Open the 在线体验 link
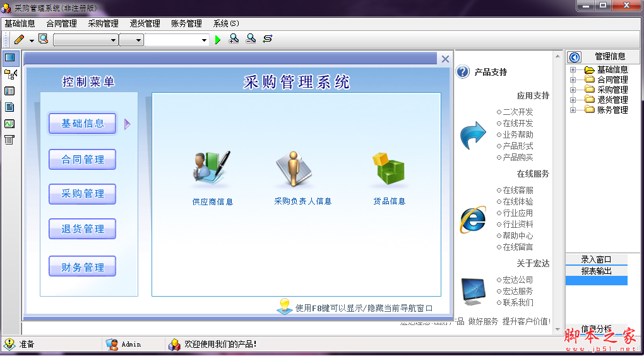644x356 pixels. [x=518, y=201]
